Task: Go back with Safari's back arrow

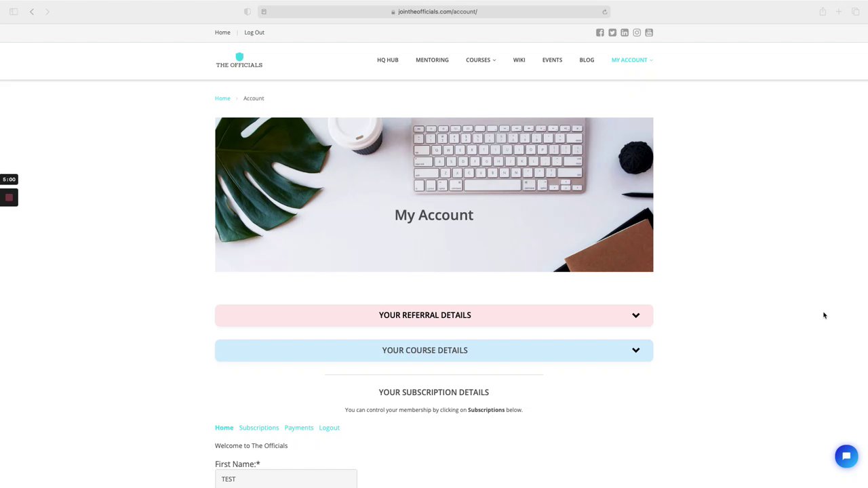Action: (32, 12)
